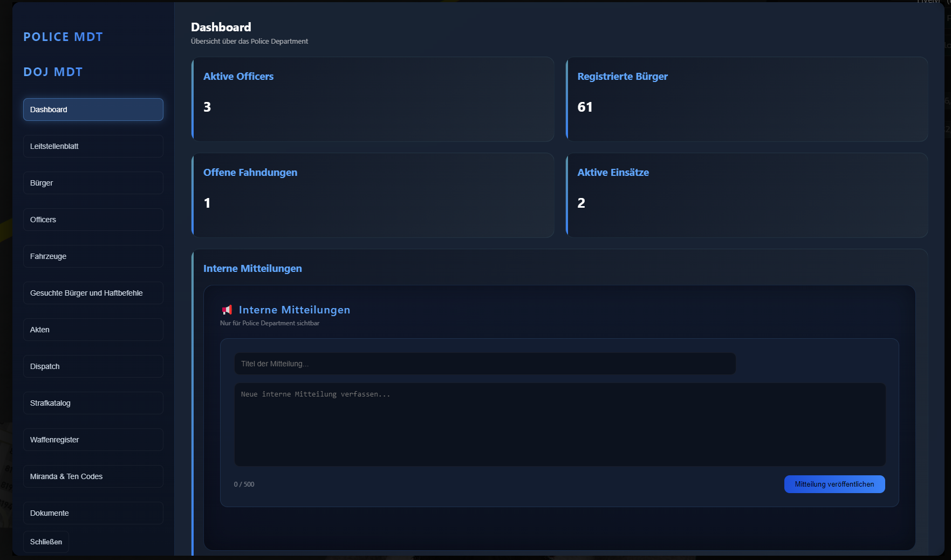Select the Aktive Officers stat card

[373, 99]
